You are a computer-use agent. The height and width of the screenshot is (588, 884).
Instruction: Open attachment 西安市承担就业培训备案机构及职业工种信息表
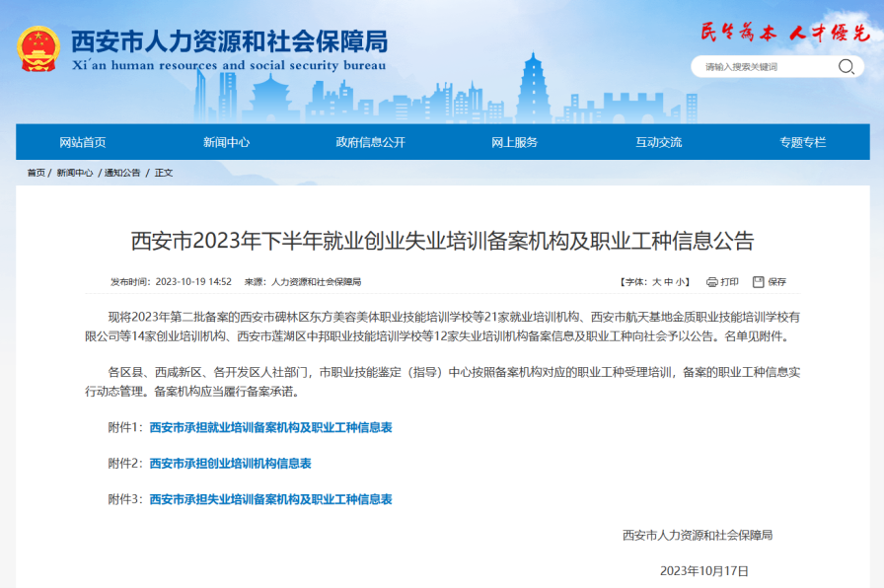270,428
